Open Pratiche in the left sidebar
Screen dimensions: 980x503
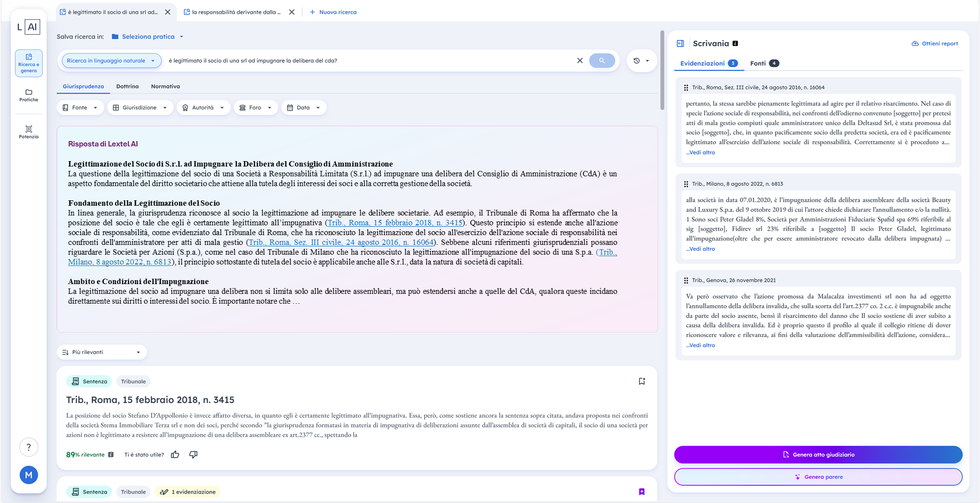(x=28, y=95)
